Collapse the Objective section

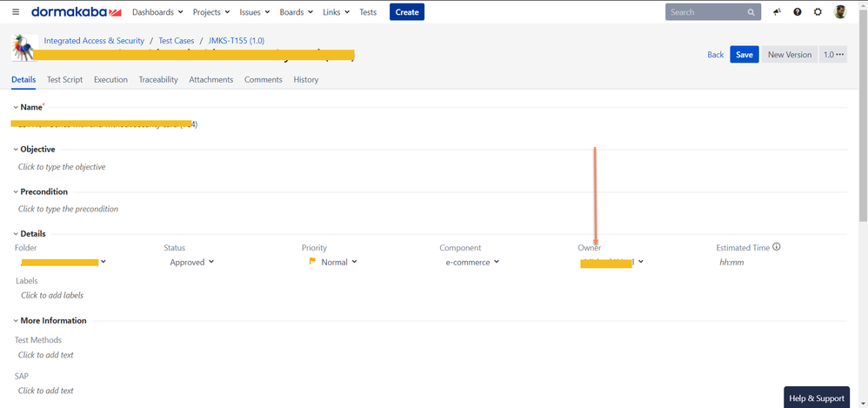click(x=16, y=150)
